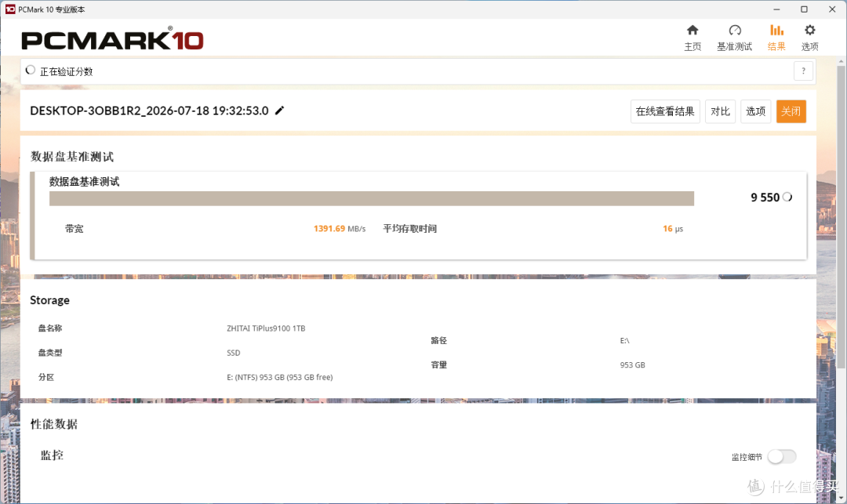
Task: Click the 盘名称 label
Action: 49,328
